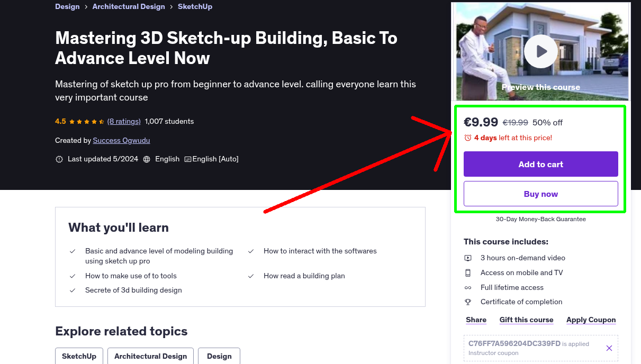This screenshot has height=364, width=641.
Task: Click checkmark beside 'Secrete of 3d building design'
Action: tap(73, 290)
